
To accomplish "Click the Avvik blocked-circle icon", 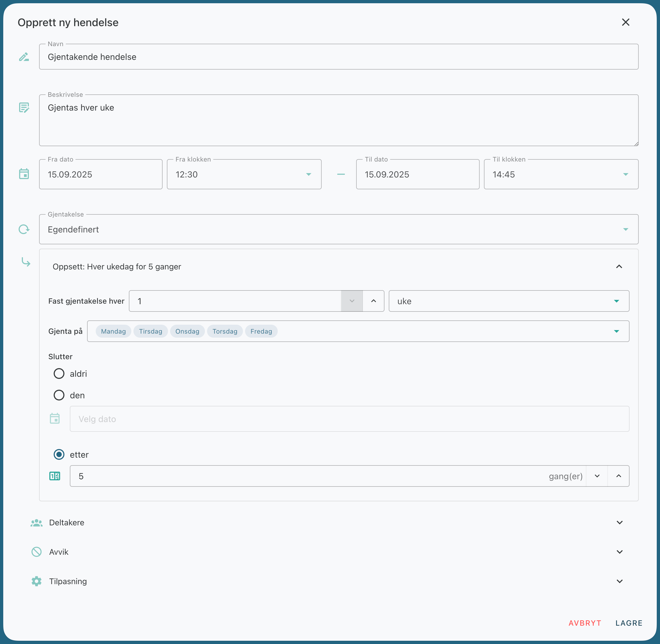I will (36, 552).
